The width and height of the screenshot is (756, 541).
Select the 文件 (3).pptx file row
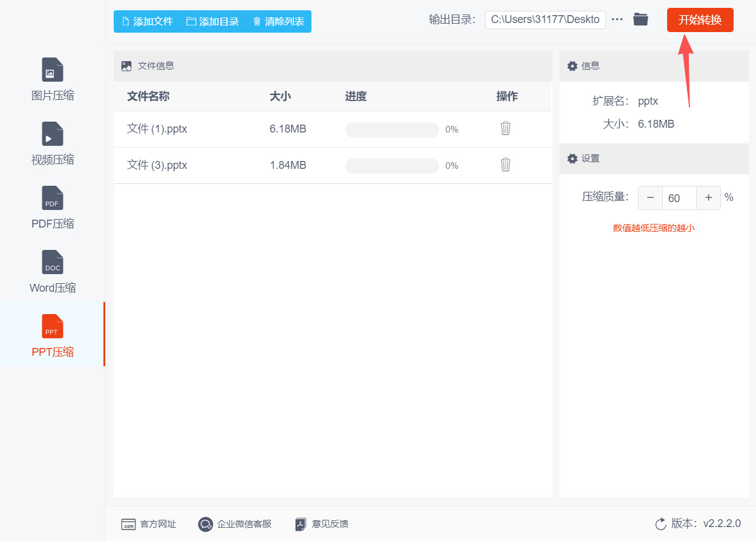(x=333, y=165)
